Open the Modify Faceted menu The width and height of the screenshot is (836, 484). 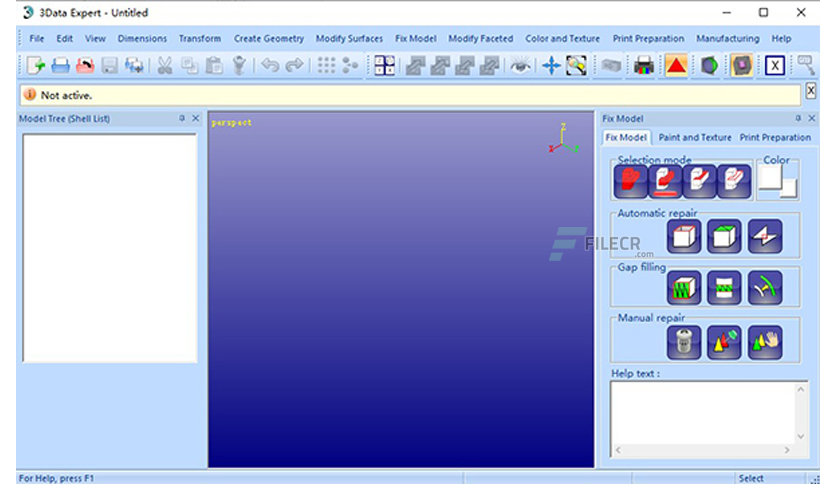tap(480, 38)
